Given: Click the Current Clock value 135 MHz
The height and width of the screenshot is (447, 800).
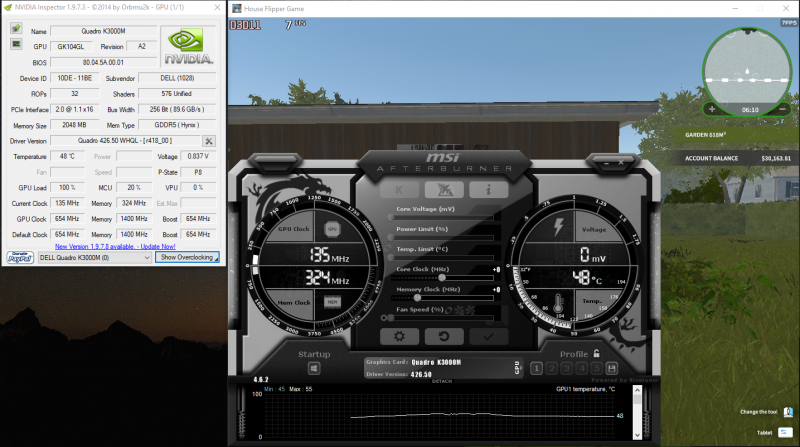Looking at the screenshot, I should click(67, 203).
